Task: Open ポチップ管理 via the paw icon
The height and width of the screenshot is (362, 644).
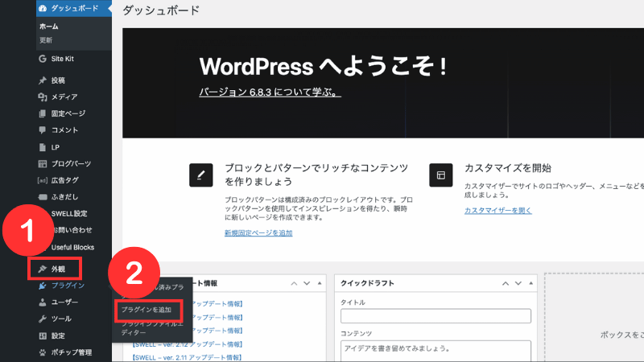Action: (x=43, y=352)
